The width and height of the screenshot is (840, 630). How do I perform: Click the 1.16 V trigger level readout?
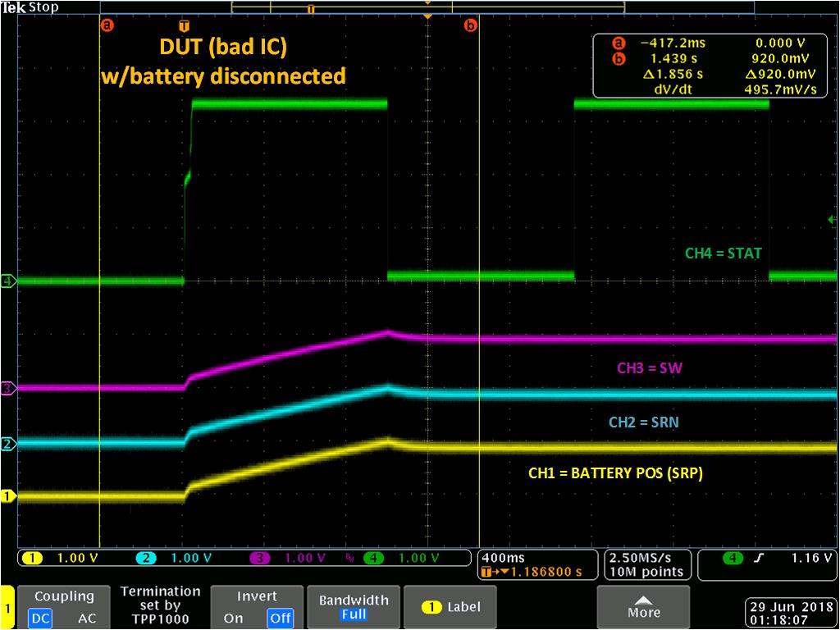pos(811,558)
